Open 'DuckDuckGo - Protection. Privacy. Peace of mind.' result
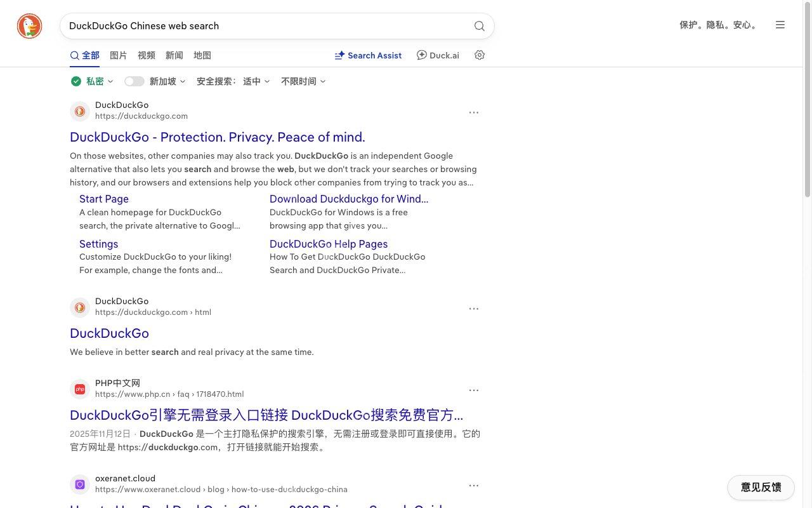The image size is (812, 508). (x=218, y=137)
